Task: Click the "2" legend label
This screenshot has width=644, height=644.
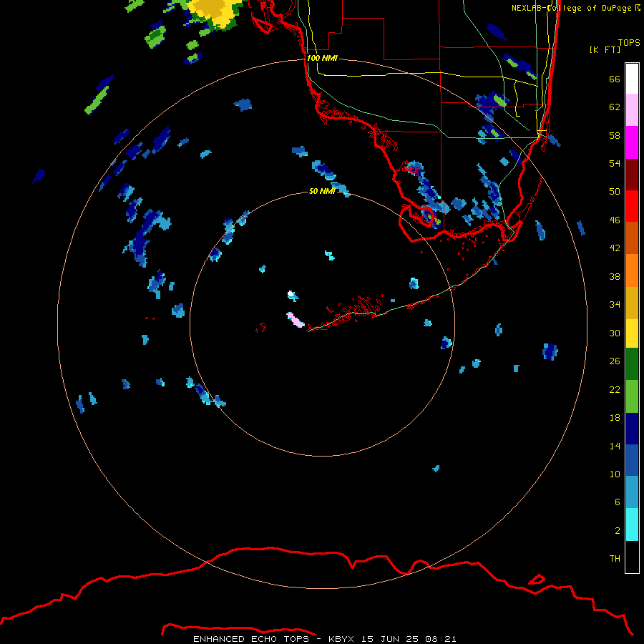Action: point(618,531)
